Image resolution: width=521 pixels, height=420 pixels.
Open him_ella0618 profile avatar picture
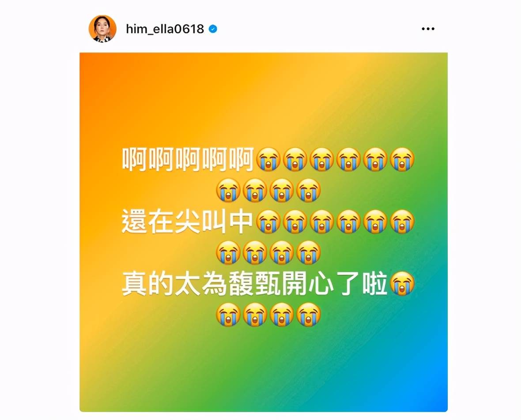(x=102, y=29)
